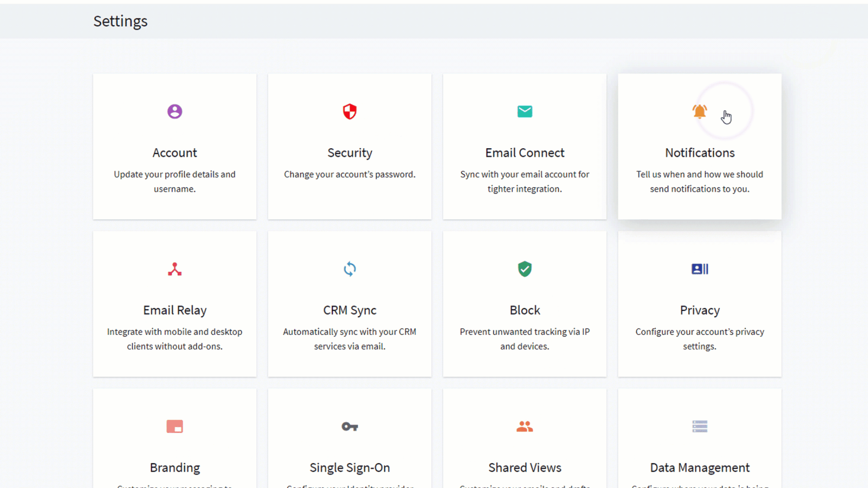Click the purple Account profile icon
The height and width of the screenshot is (488, 868).
175,111
